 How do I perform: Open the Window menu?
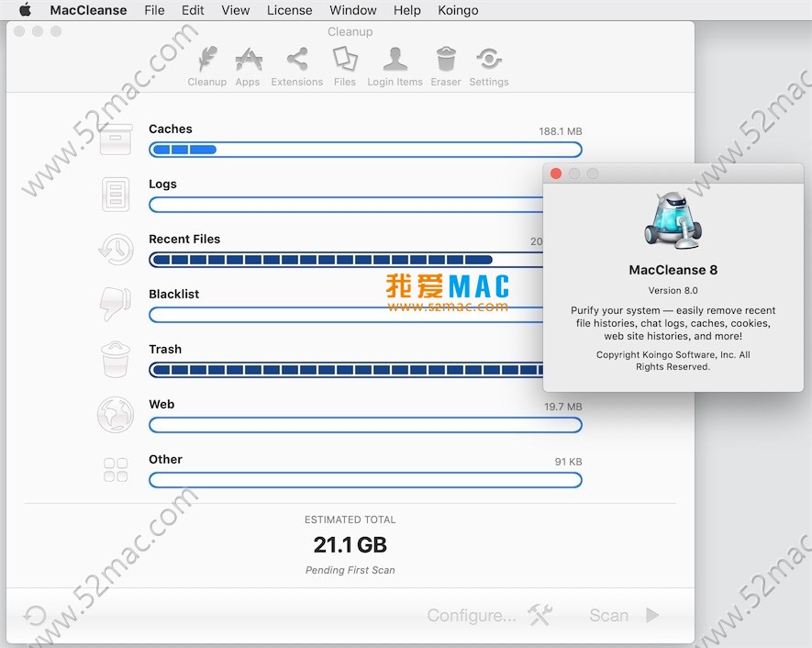pyautogui.click(x=352, y=10)
